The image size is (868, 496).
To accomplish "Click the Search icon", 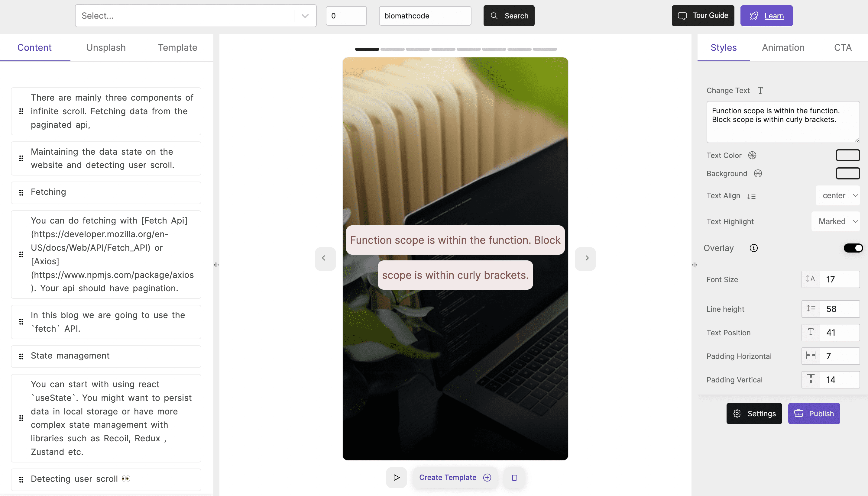I will click(494, 15).
